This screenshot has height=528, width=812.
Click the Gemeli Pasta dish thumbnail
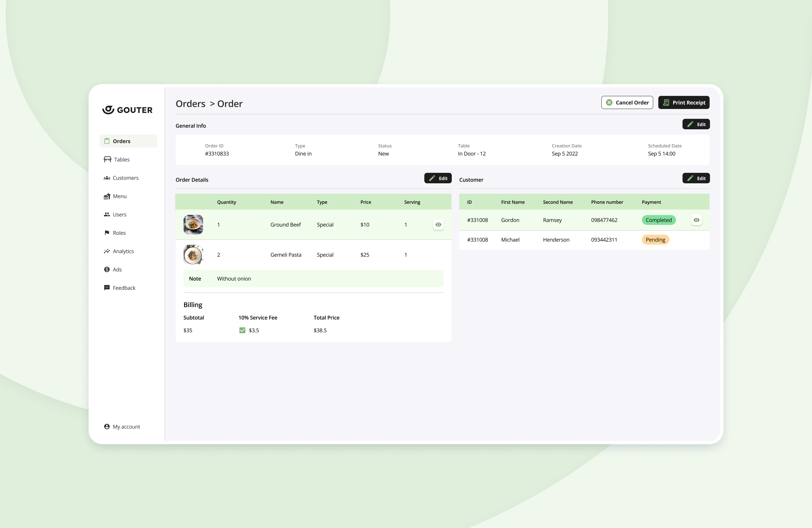(193, 255)
